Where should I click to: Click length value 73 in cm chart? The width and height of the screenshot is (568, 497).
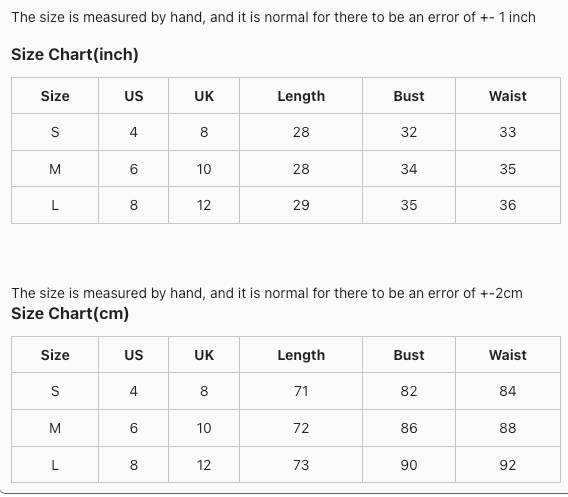click(301, 465)
